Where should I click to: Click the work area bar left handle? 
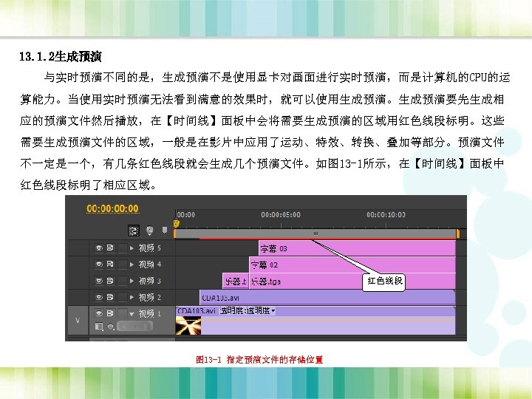click(174, 233)
